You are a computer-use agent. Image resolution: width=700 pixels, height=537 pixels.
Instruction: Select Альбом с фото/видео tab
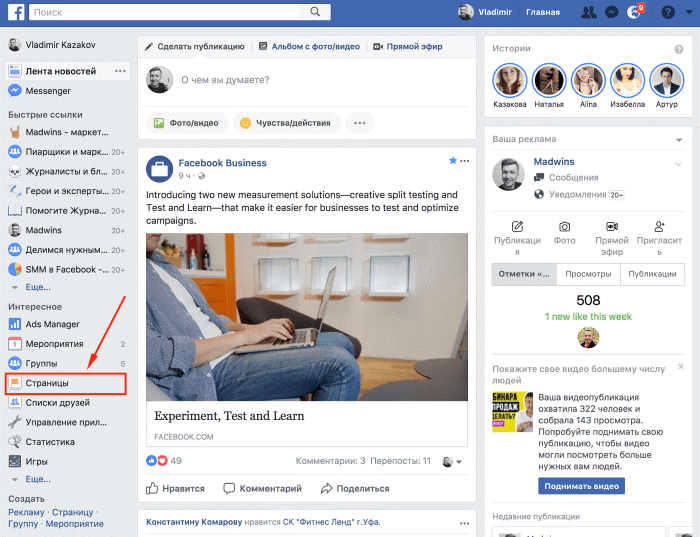309,46
